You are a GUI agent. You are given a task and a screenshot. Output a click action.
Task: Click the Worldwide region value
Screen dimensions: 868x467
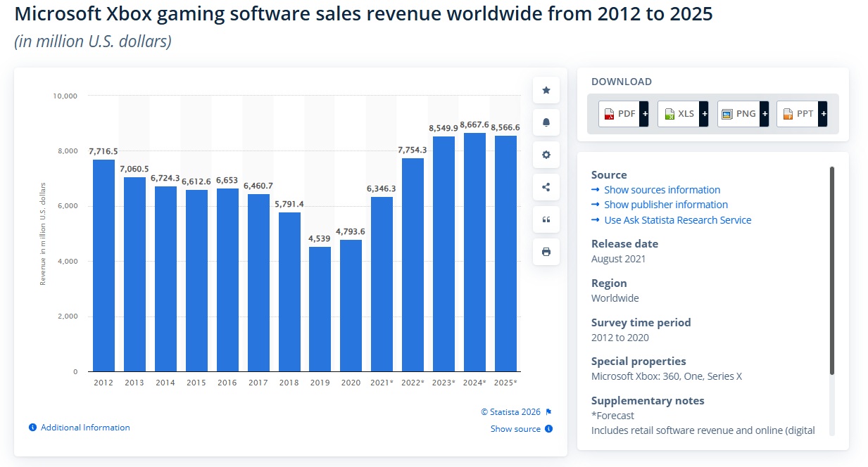(x=615, y=298)
